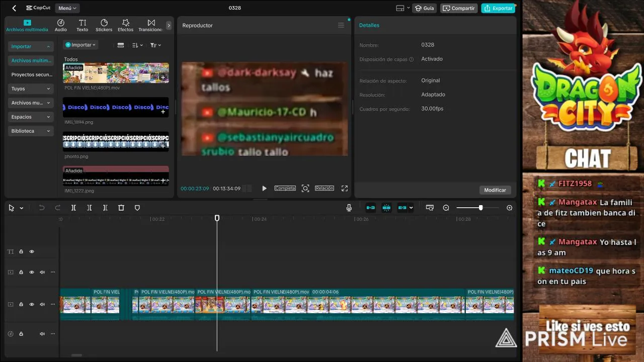This screenshot has height=362, width=644.
Task: Toggle the clip linkage option
Action: pyautogui.click(x=403, y=208)
